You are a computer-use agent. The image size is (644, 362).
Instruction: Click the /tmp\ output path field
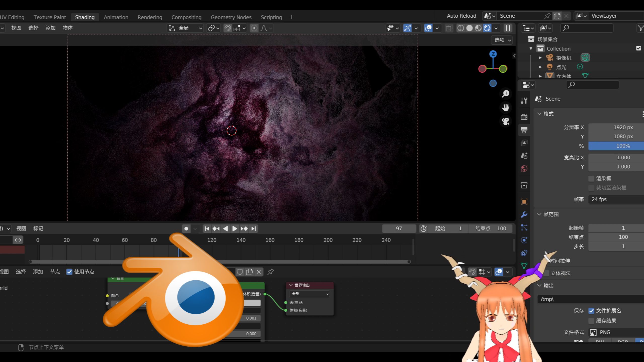[591, 299]
